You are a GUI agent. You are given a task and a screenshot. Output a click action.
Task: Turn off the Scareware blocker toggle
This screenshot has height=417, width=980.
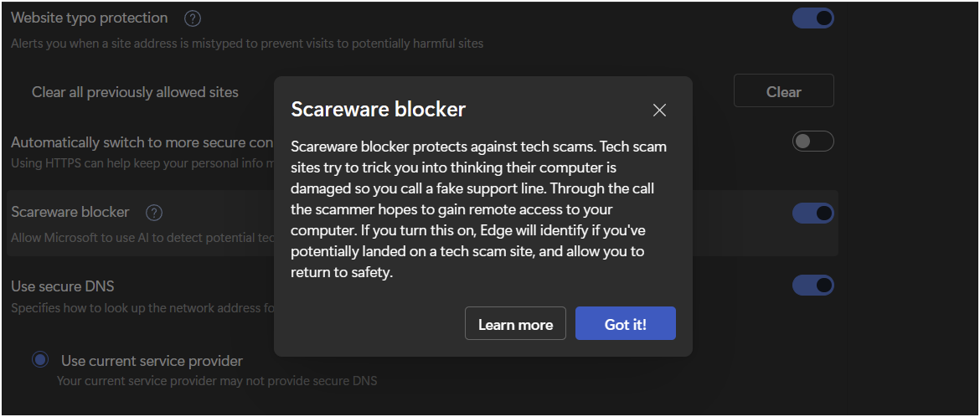point(813,214)
